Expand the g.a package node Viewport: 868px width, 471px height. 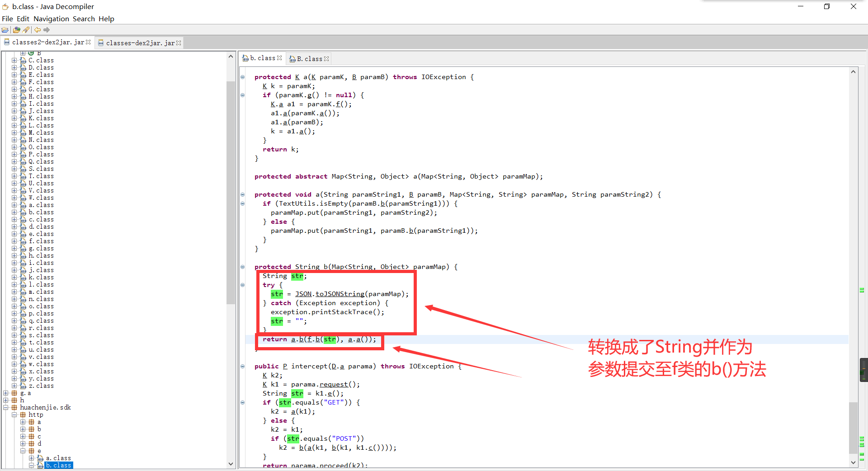pos(6,393)
